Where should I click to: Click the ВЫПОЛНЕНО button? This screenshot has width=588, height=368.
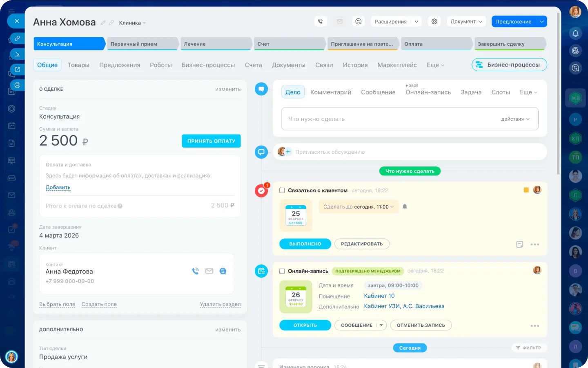(305, 244)
